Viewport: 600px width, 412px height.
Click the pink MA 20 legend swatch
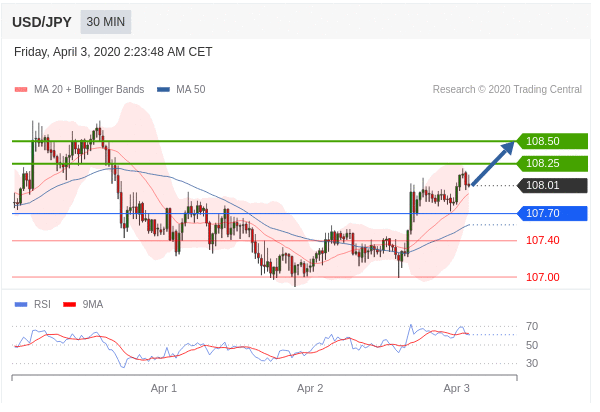point(21,90)
